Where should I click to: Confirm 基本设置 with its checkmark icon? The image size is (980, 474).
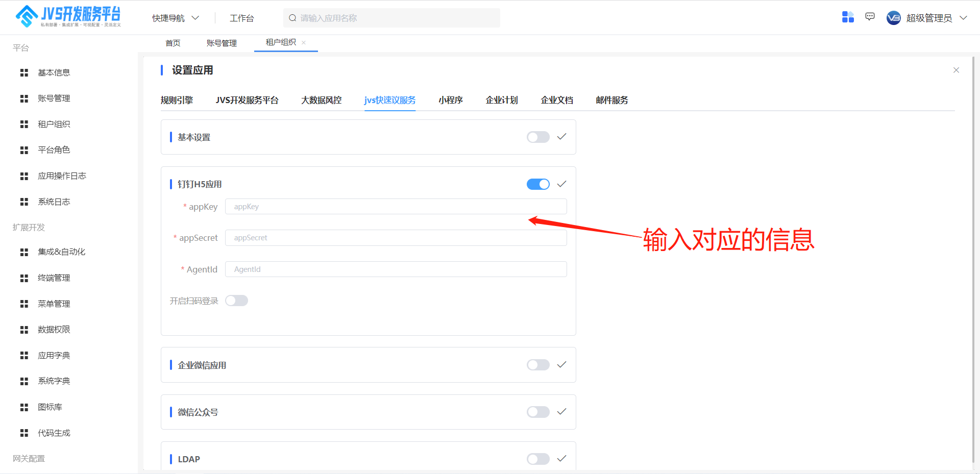tap(561, 137)
